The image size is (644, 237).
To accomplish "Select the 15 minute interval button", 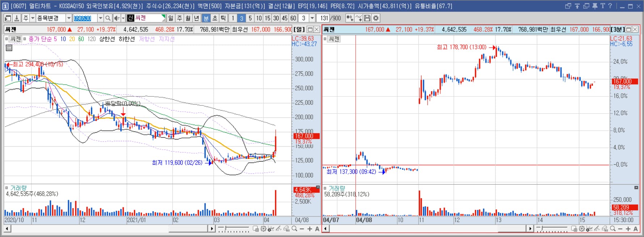I will (x=267, y=18).
